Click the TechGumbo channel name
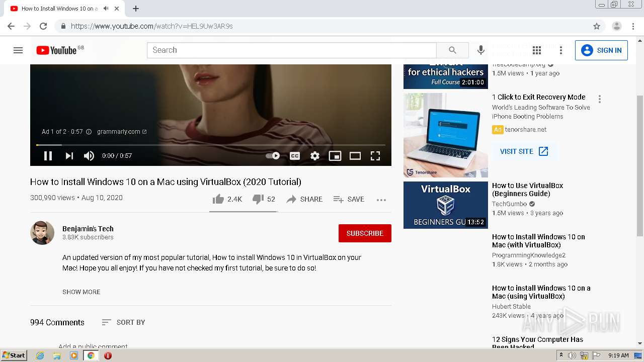The height and width of the screenshot is (362, 644). click(509, 204)
